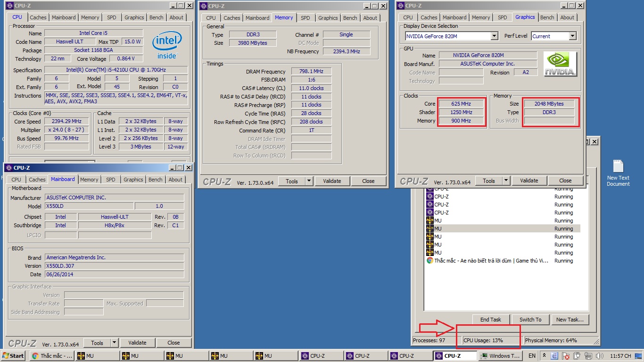This screenshot has height=362, width=644.
Task: Click the title bar icon of the Graphics tab CPU-Z window
Action: pyautogui.click(x=400, y=6)
